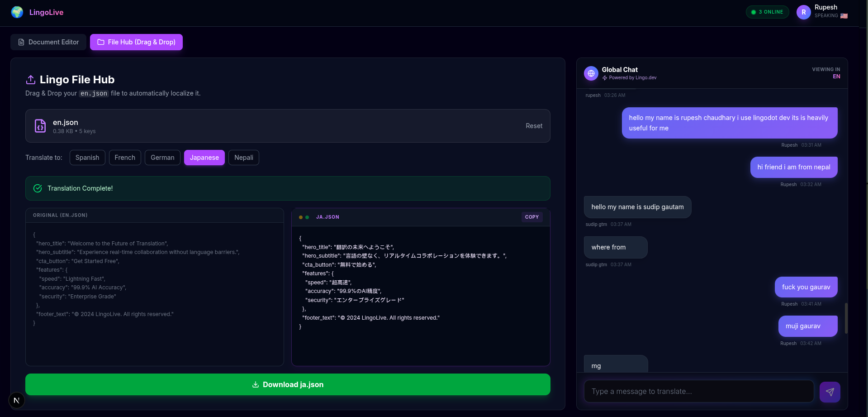Select French as translation language
This screenshot has width=868, height=417.
(x=125, y=158)
